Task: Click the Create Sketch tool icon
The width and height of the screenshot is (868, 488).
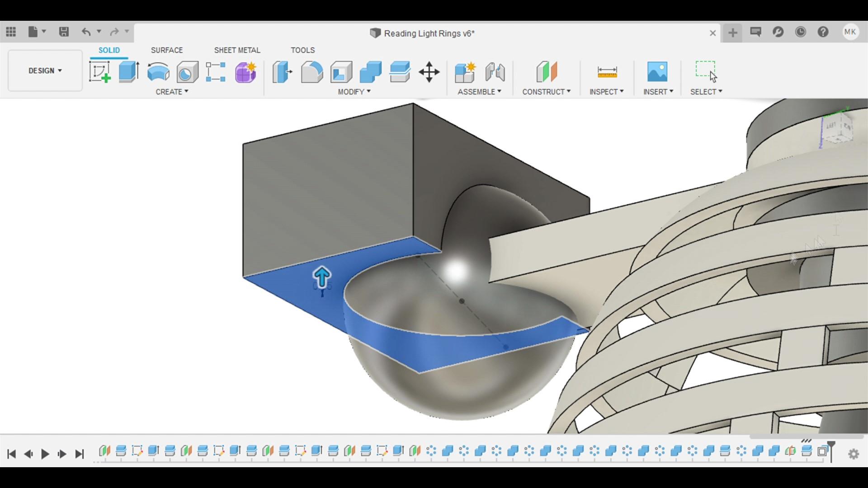Action: (99, 72)
